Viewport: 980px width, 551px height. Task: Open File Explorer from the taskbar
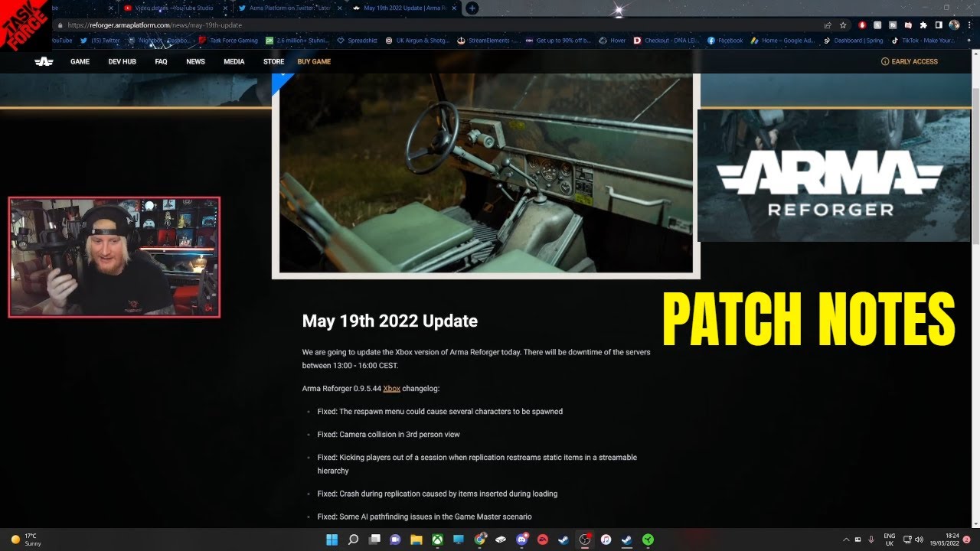pyautogui.click(x=416, y=540)
